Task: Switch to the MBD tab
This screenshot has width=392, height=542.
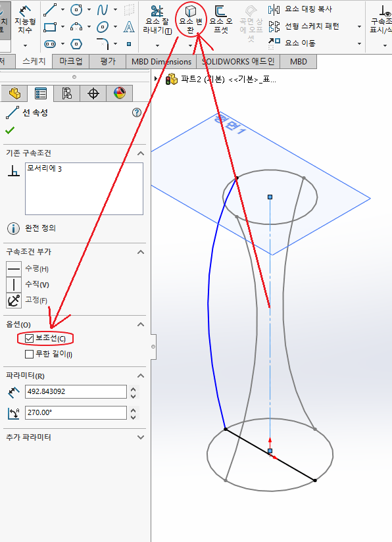Action: pyautogui.click(x=299, y=62)
